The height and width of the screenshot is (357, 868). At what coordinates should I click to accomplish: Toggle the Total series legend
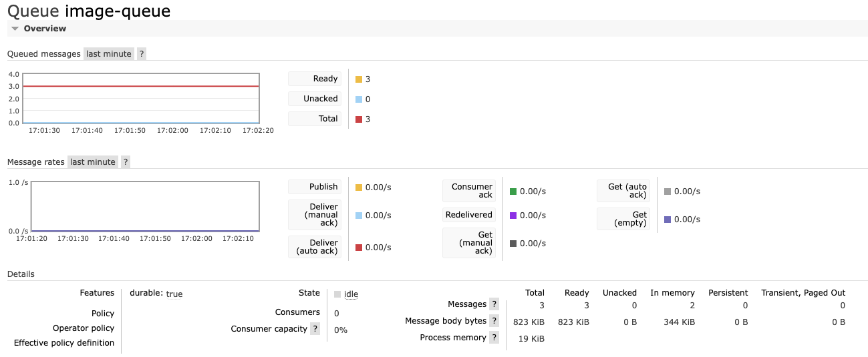pos(315,119)
